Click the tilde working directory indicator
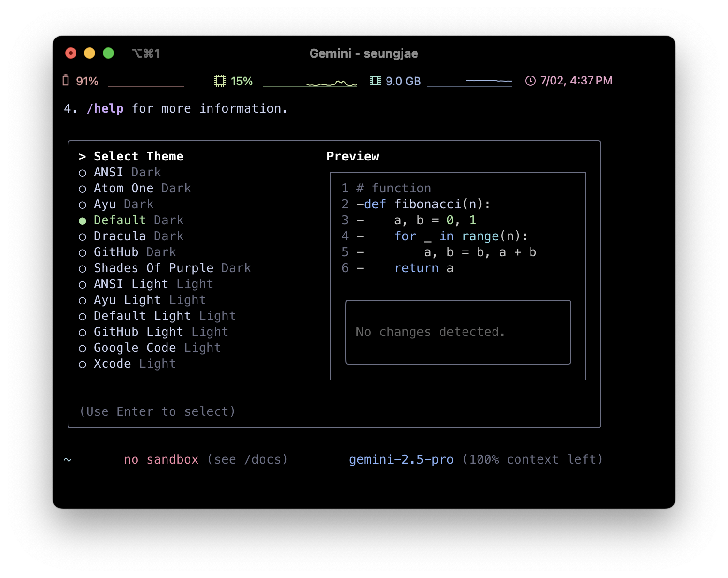Image resolution: width=728 pixels, height=578 pixels. pyautogui.click(x=68, y=460)
